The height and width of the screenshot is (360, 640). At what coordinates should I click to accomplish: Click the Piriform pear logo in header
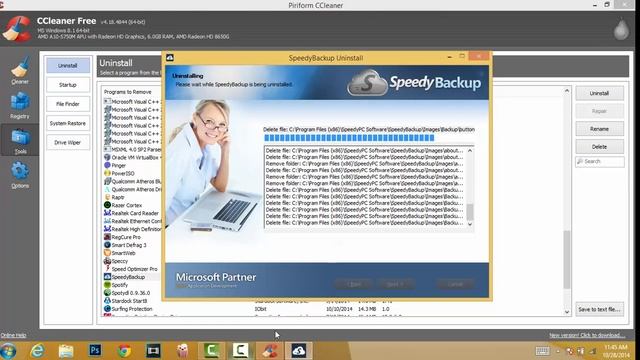(621, 29)
